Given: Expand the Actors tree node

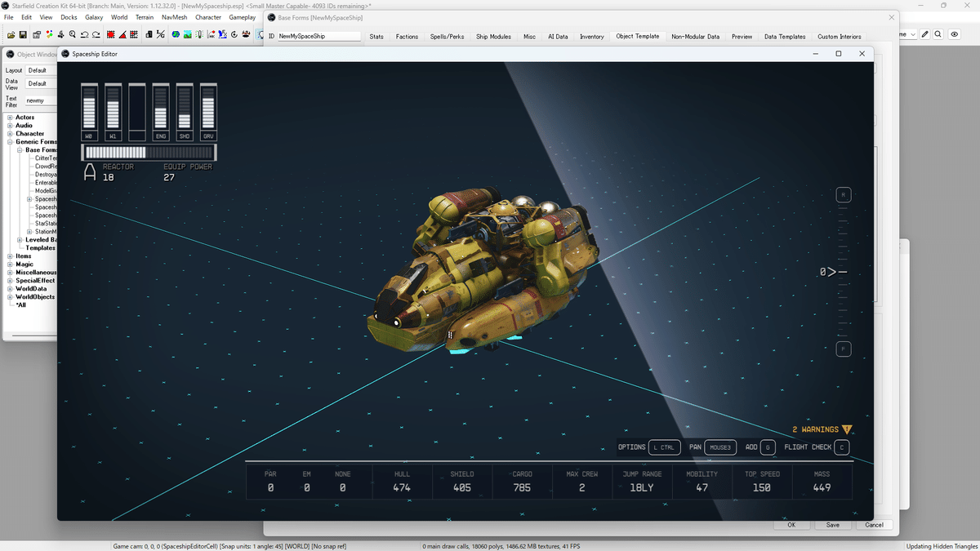Looking at the screenshot, I should click(x=10, y=118).
